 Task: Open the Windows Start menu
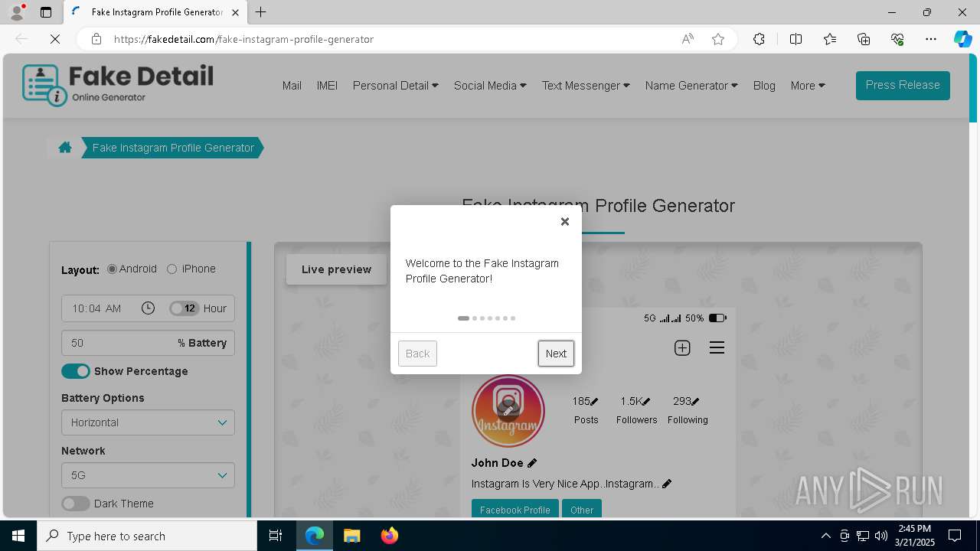(x=18, y=536)
